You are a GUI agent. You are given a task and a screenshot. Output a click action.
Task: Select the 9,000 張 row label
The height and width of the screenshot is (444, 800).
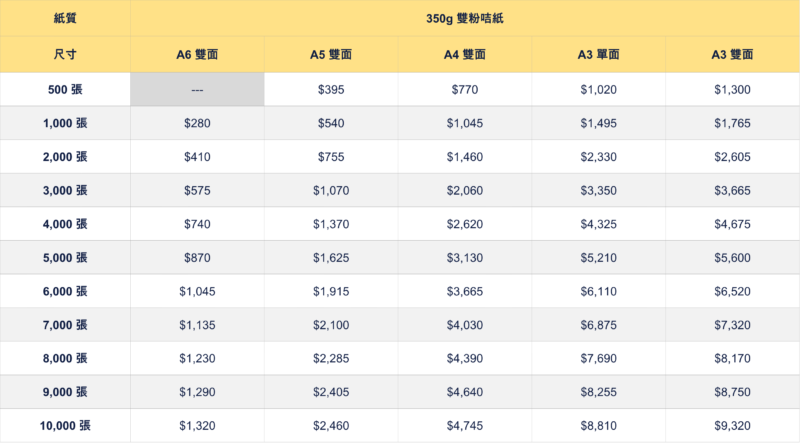point(65,392)
